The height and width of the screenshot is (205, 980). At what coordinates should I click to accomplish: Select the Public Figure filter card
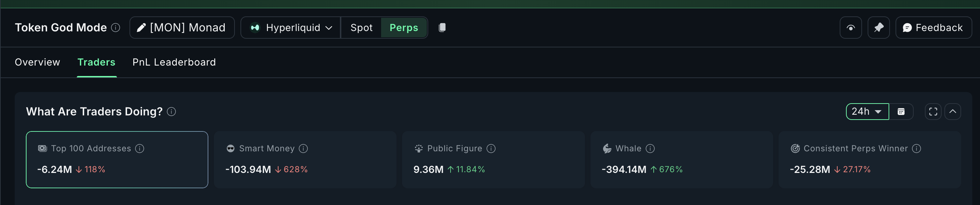493,160
